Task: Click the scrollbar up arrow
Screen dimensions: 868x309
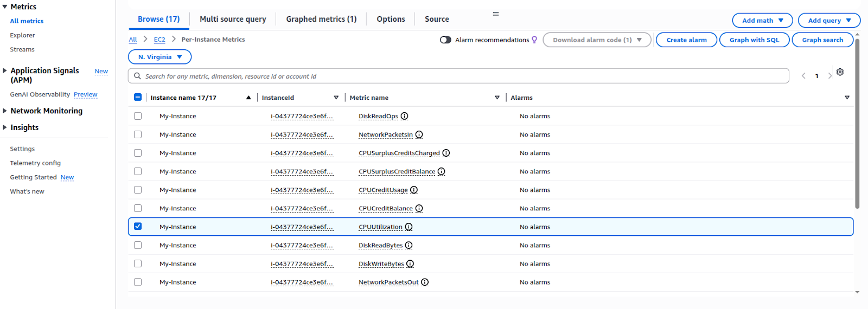Action: click(x=857, y=35)
